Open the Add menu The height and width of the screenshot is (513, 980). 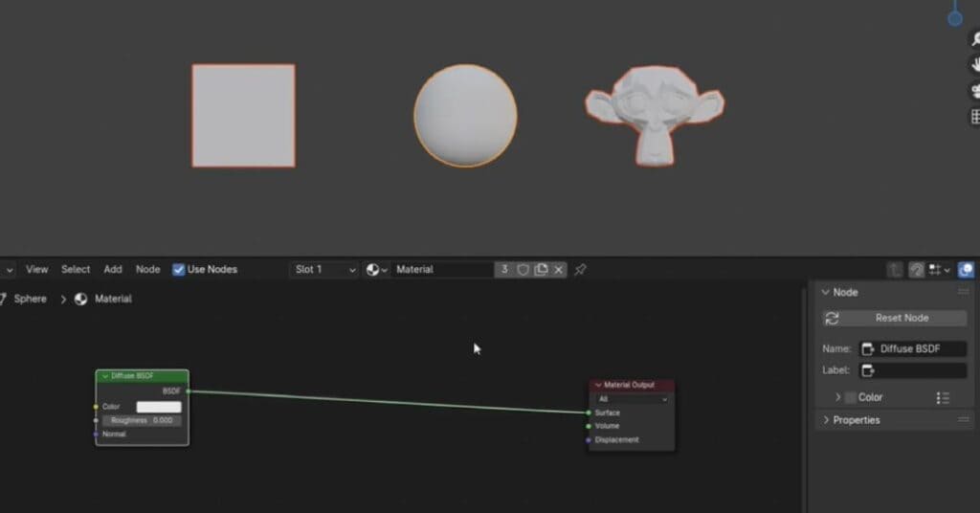point(113,270)
